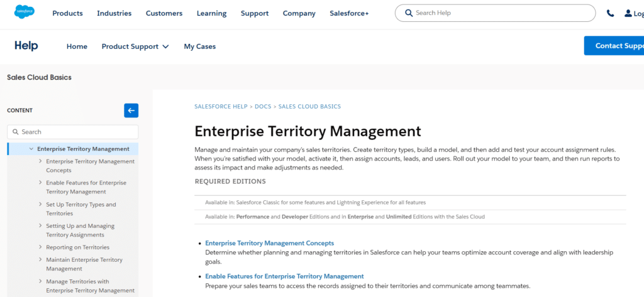Image resolution: width=644 pixels, height=297 pixels.
Task: Click the phone contact icon
Action: [610, 13]
